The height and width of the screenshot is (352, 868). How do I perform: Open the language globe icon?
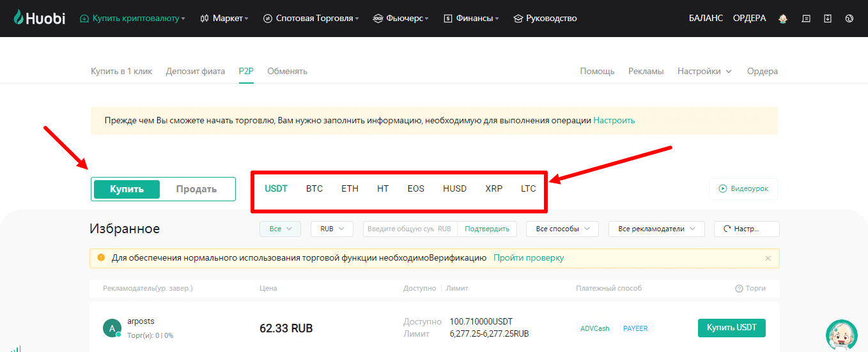[x=849, y=19]
